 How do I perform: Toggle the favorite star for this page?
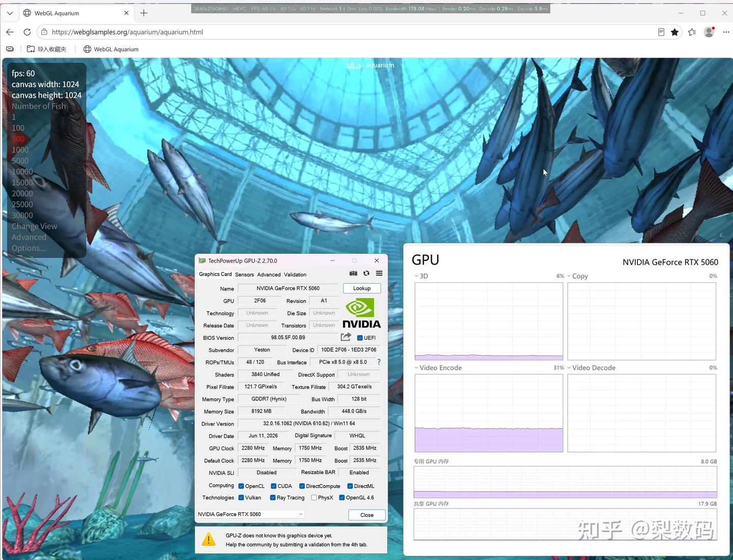tap(674, 32)
